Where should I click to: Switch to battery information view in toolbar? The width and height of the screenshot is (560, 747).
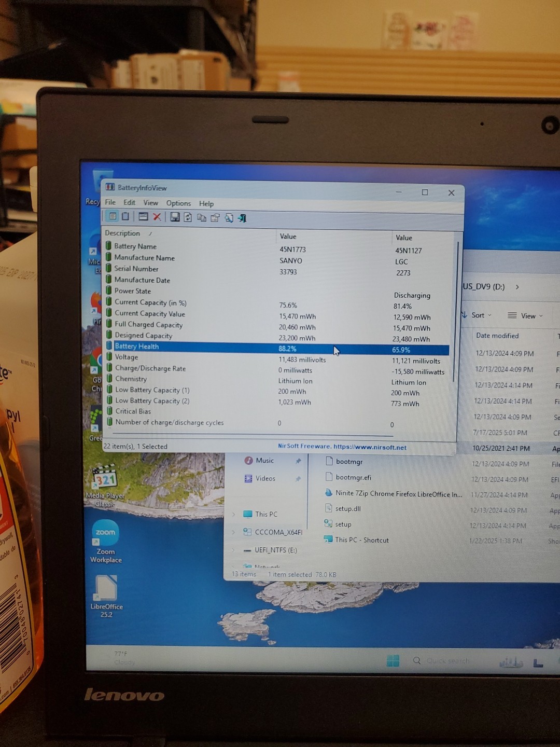pyautogui.click(x=113, y=216)
